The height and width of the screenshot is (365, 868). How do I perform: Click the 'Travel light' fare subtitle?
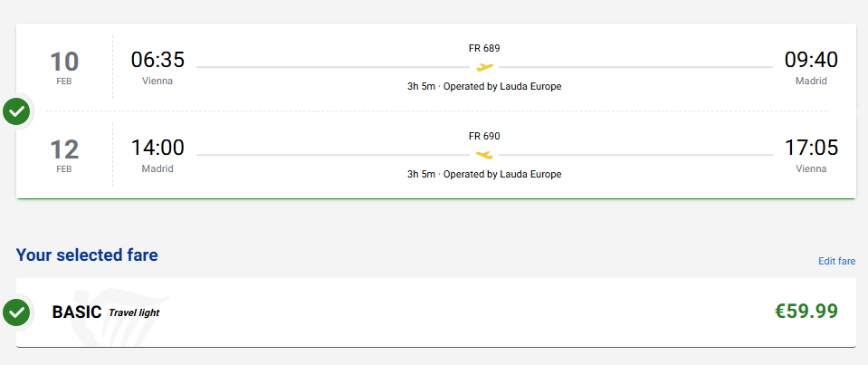tap(134, 313)
